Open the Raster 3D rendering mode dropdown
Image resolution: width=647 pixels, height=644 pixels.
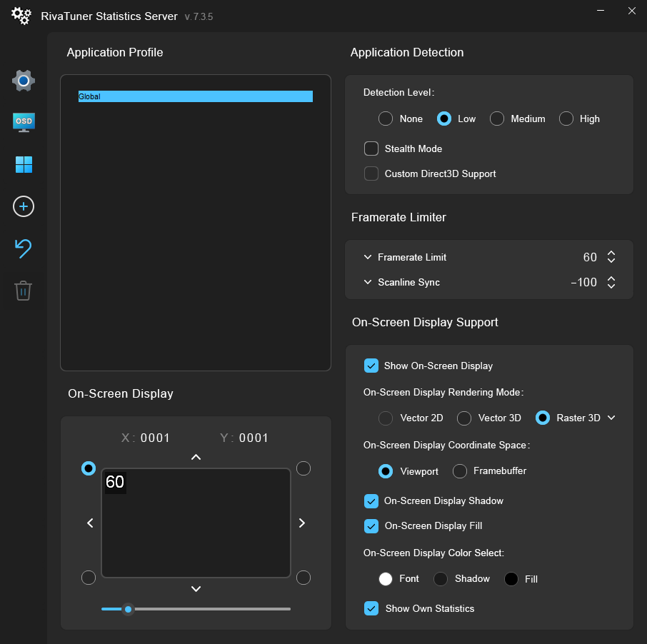click(x=611, y=418)
